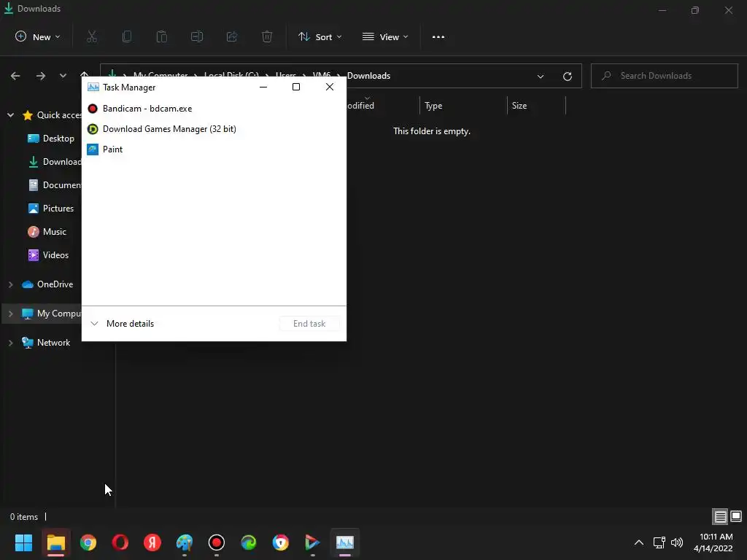Expand the Network tree node
Image resolution: width=747 pixels, height=560 pixels.
10,343
